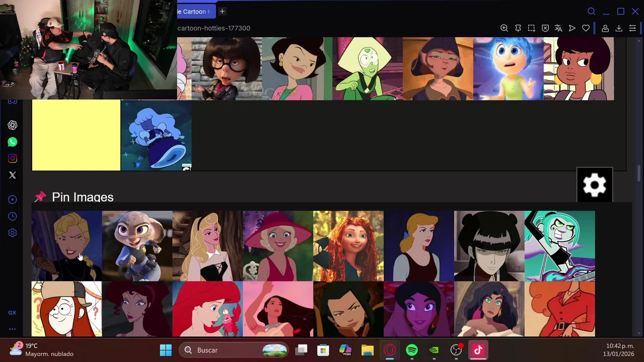Add page to bookmarks with heart icon
The width and height of the screenshot is (644, 362).
click(x=586, y=28)
